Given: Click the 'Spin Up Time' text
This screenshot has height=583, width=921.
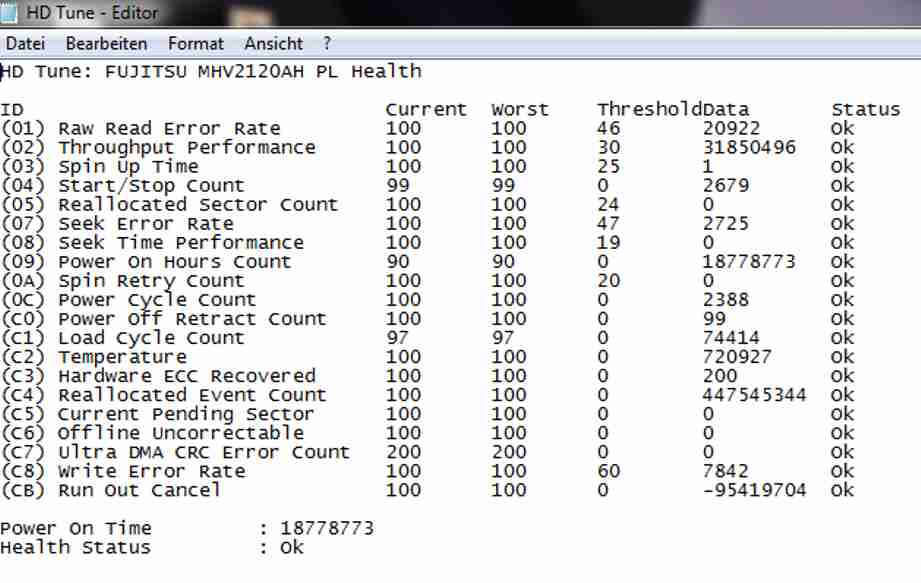Looking at the screenshot, I should click(128, 167).
